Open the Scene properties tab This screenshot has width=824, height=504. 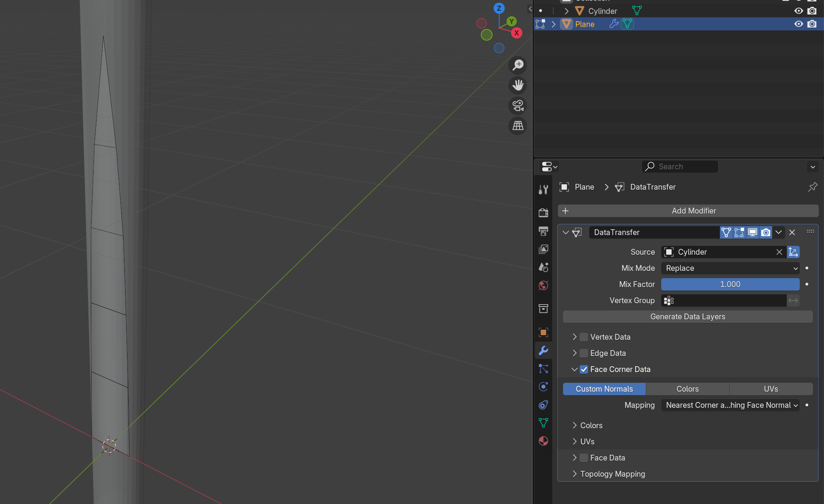coord(543,267)
